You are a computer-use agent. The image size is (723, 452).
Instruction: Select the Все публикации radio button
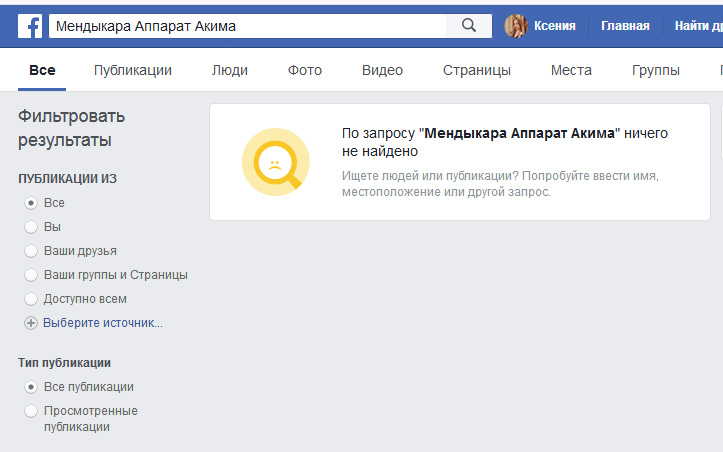click(31, 387)
